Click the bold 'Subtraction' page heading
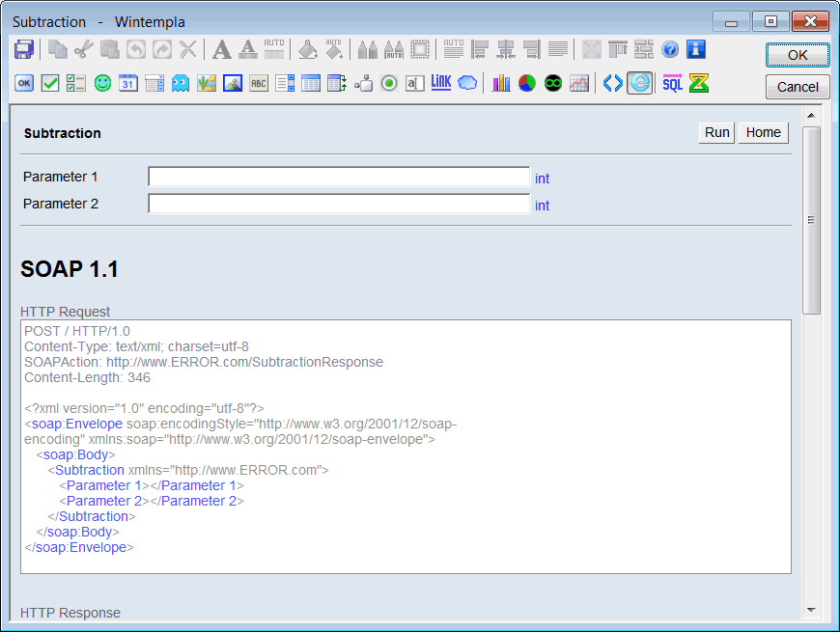The image size is (840, 632). click(x=62, y=133)
